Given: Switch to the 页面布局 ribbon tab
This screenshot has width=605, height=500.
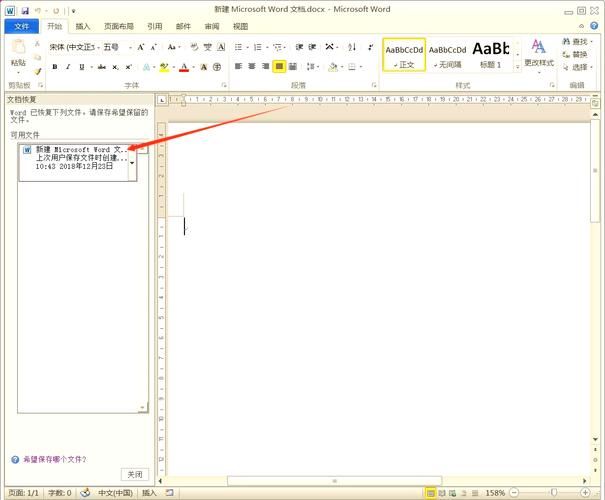Looking at the screenshot, I should point(119,27).
